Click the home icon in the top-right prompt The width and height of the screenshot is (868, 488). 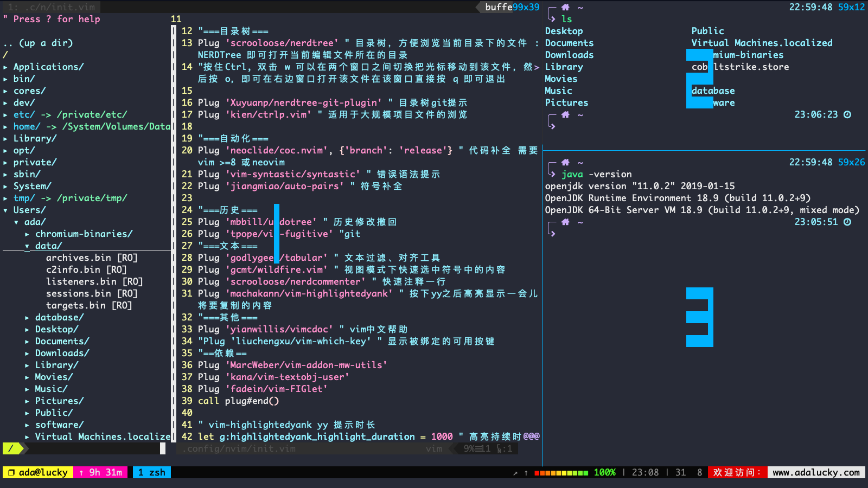point(565,7)
